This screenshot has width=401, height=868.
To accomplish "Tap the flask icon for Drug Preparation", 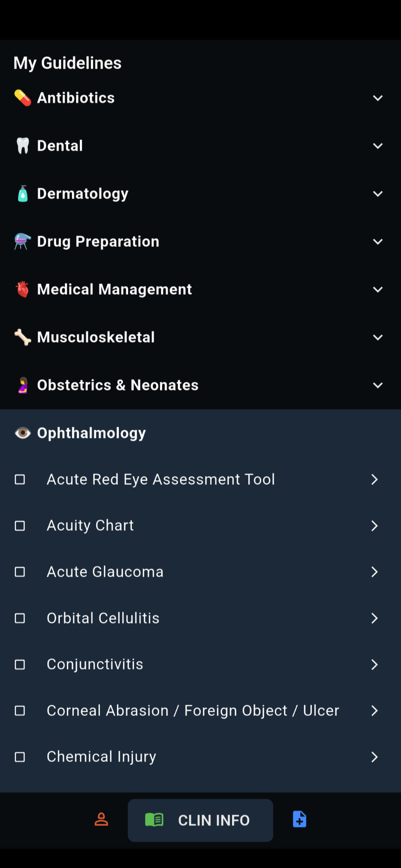I will (22, 241).
